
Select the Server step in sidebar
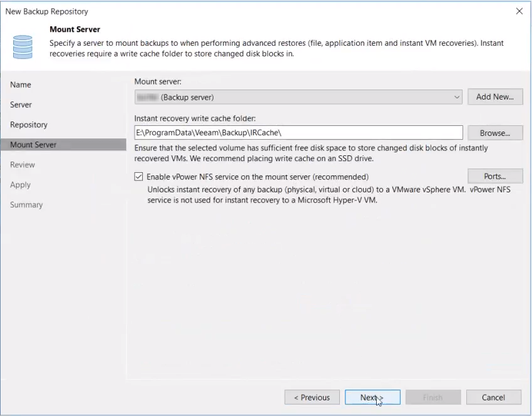click(21, 105)
